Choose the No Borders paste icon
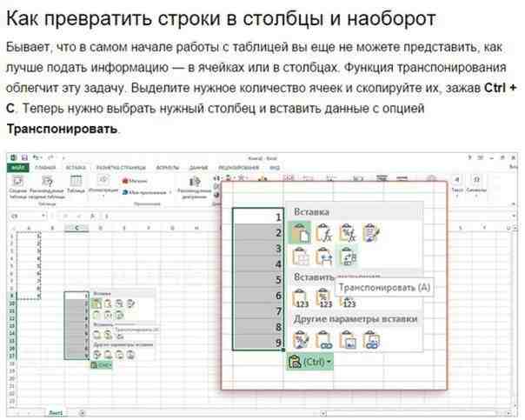 (x=301, y=257)
